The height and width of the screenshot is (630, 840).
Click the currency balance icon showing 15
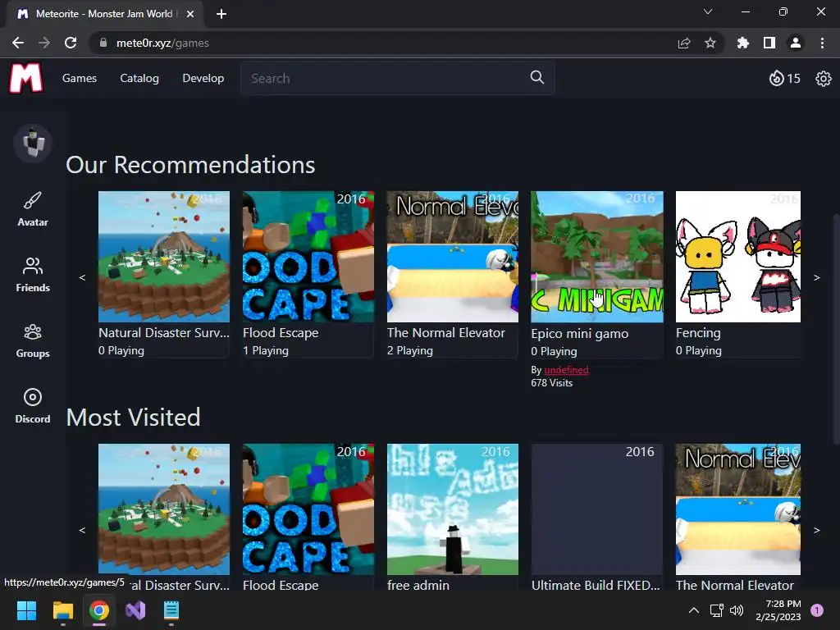click(x=784, y=78)
